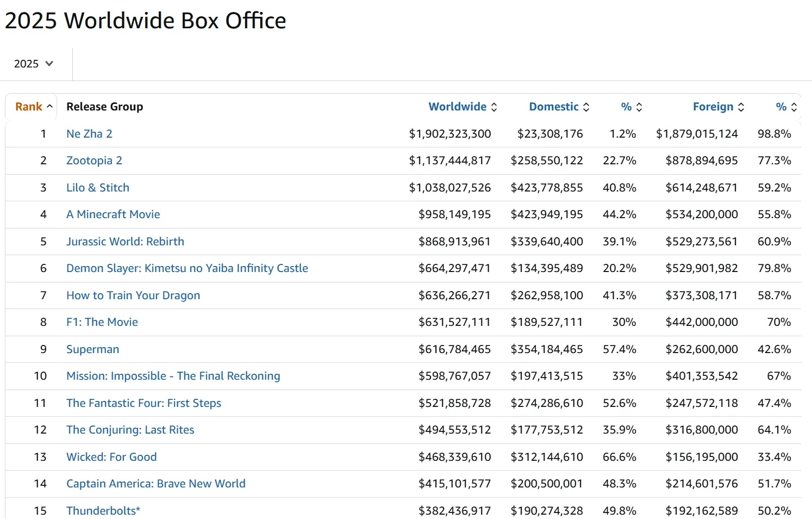Open F1: The Movie page
The width and height of the screenshot is (812, 519).
102,322
